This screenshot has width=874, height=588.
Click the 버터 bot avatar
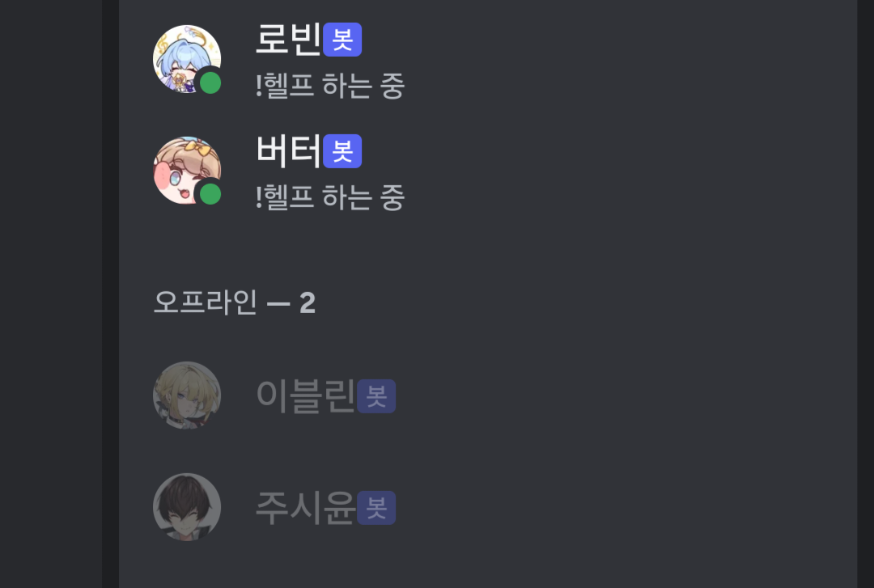(x=187, y=171)
